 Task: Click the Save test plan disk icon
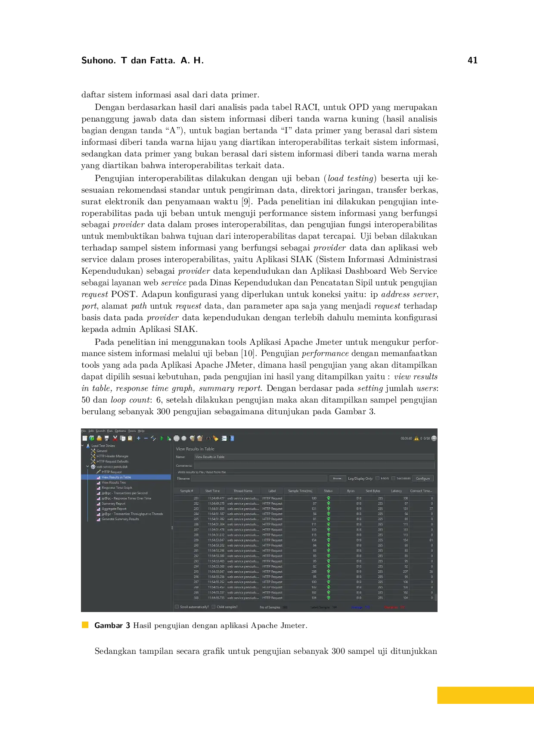pos(106,438)
